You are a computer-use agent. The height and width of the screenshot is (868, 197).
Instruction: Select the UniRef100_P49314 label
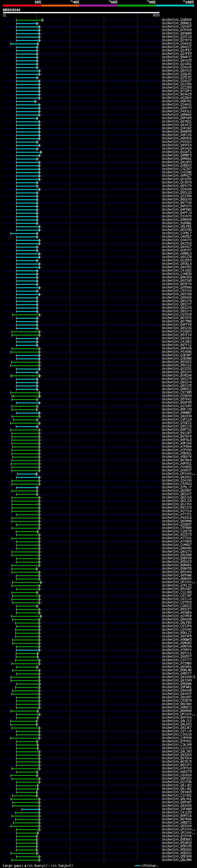click(177, 518)
